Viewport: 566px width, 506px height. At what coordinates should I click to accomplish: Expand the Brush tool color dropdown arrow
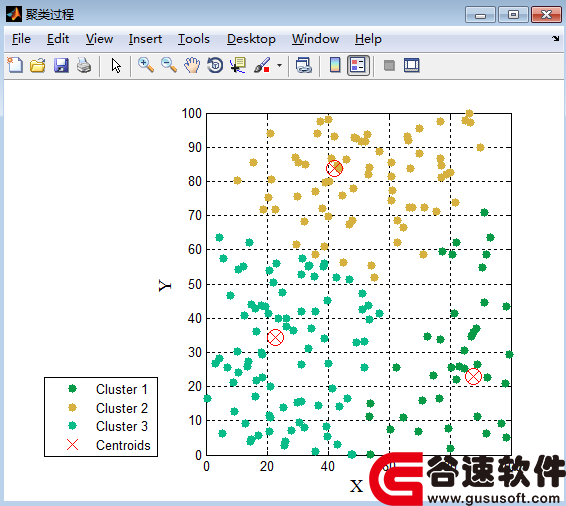[279, 66]
